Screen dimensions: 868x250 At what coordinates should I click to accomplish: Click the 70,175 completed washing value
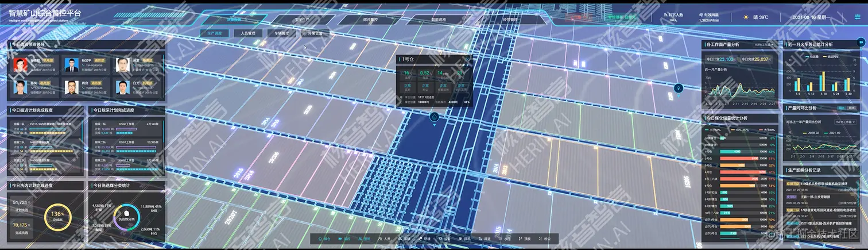tap(20, 225)
